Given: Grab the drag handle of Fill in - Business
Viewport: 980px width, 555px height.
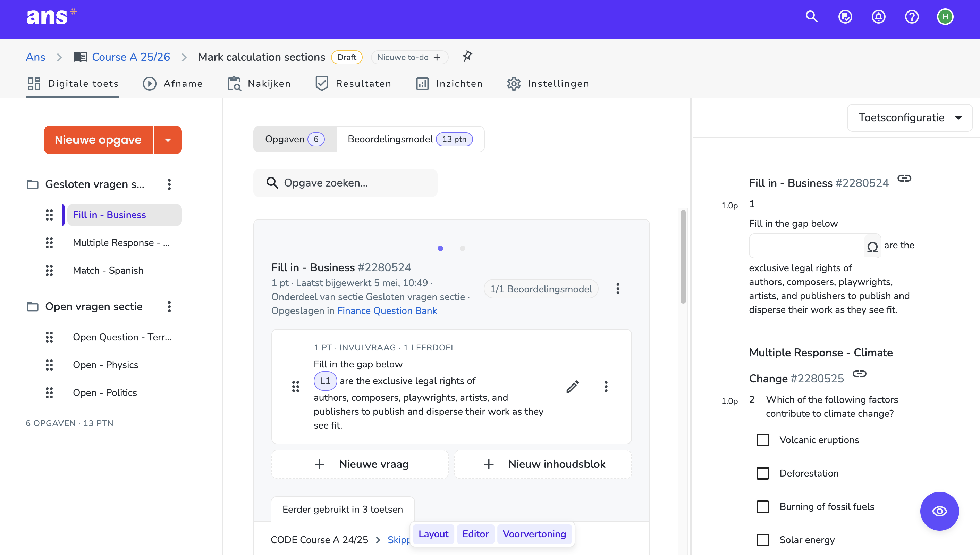Looking at the screenshot, I should (x=49, y=215).
